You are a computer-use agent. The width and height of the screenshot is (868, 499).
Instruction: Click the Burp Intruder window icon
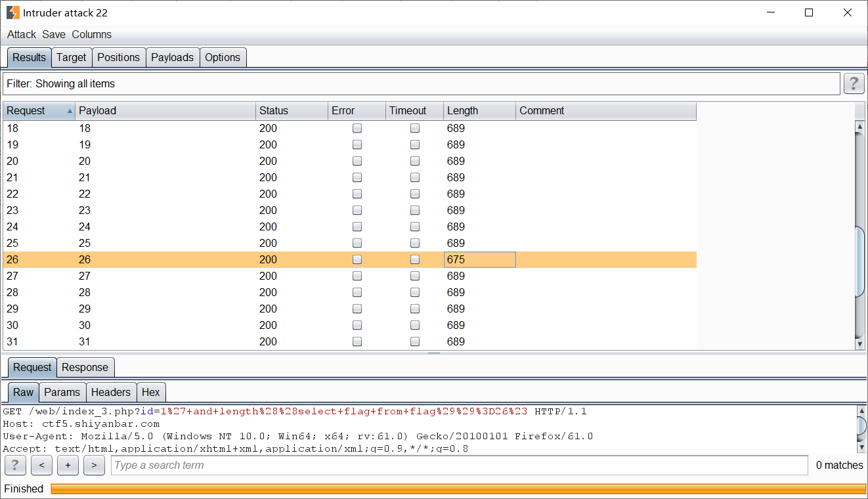click(x=12, y=12)
